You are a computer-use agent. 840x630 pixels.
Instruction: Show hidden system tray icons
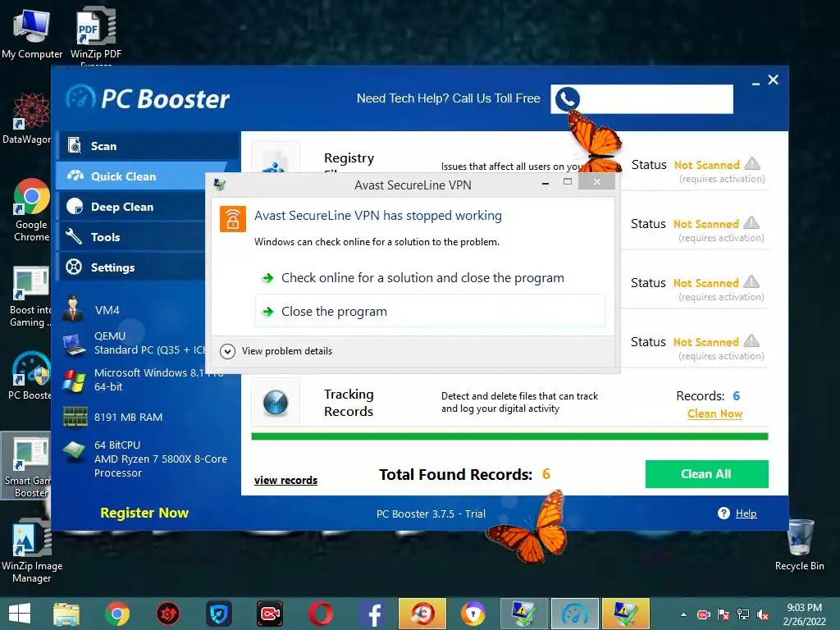(x=683, y=614)
